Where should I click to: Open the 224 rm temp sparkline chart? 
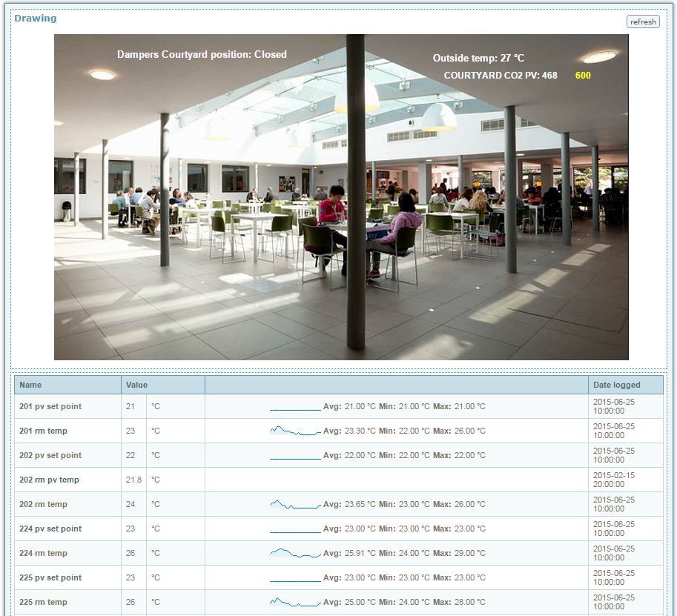click(295, 552)
